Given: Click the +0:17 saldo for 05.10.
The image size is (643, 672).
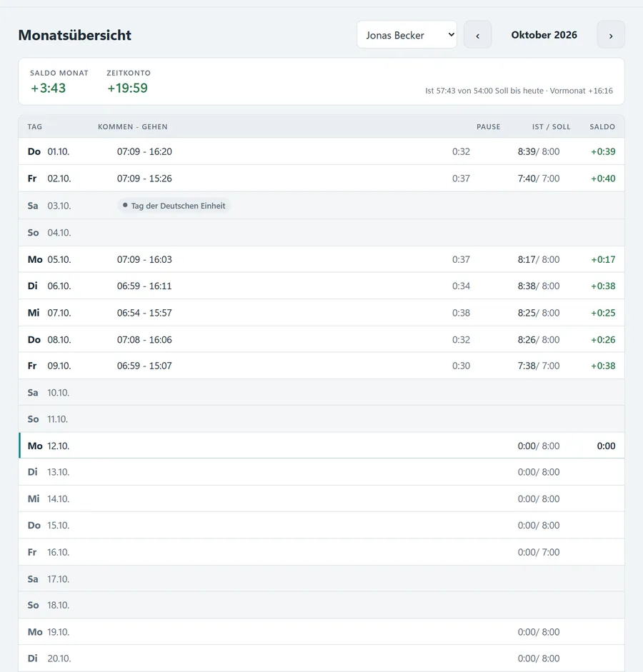Looking at the screenshot, I should (603, 260).
